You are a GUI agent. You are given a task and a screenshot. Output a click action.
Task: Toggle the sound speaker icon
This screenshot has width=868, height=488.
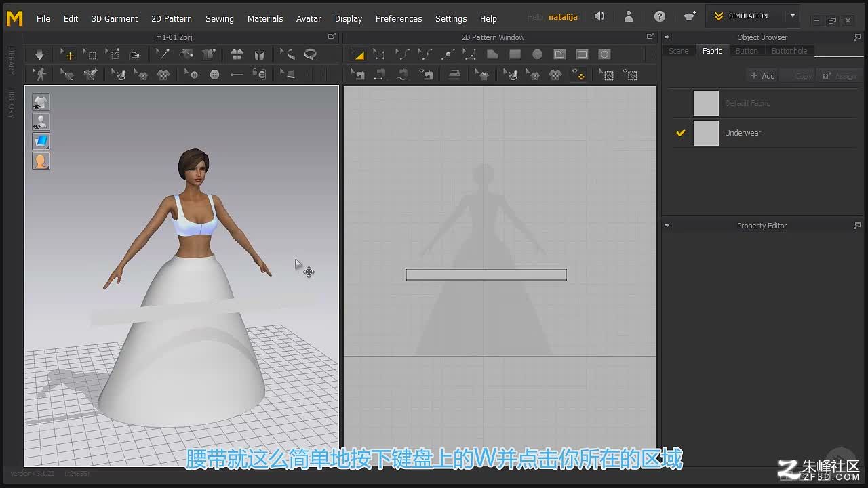click(x=599, y=16)
